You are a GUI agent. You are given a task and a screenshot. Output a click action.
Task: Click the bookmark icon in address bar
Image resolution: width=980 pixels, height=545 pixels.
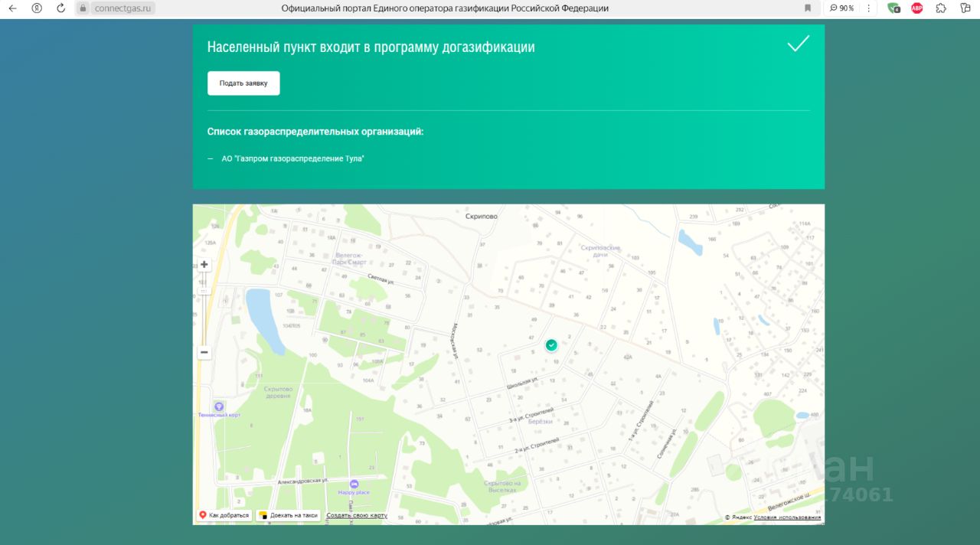coord(807,8)
